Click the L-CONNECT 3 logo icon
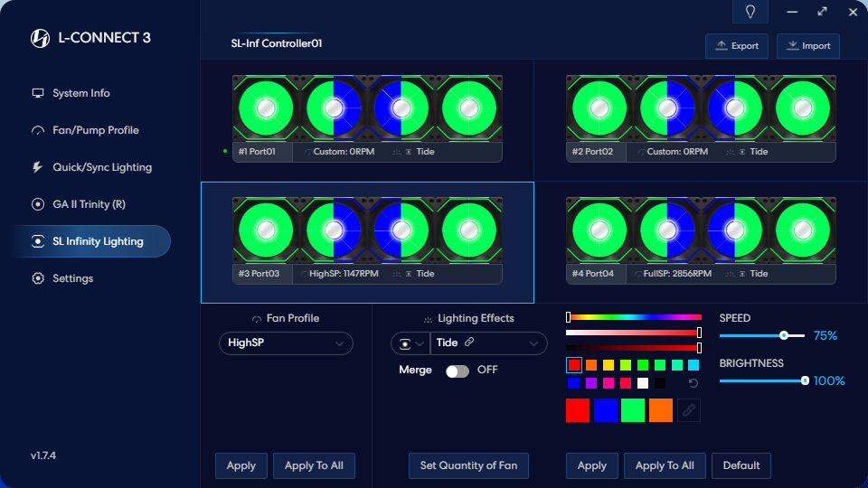 coord(40,38)
